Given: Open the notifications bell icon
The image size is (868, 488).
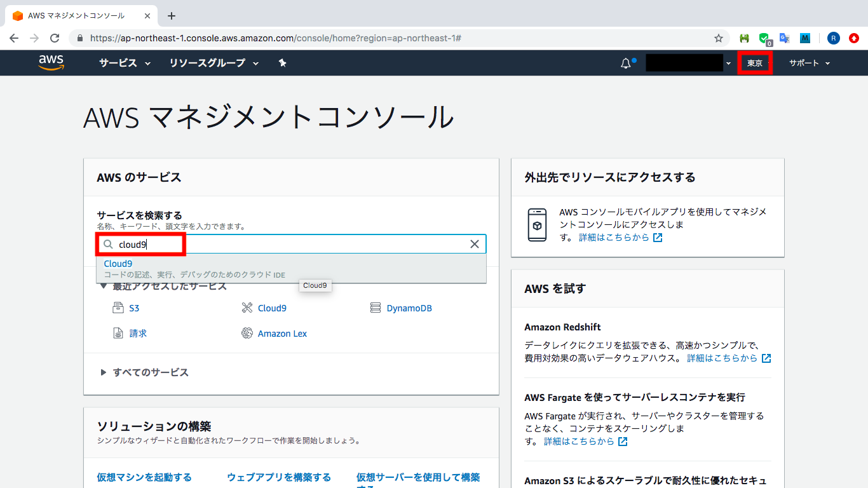Looking at the screenshot, I should click(627, 63).
